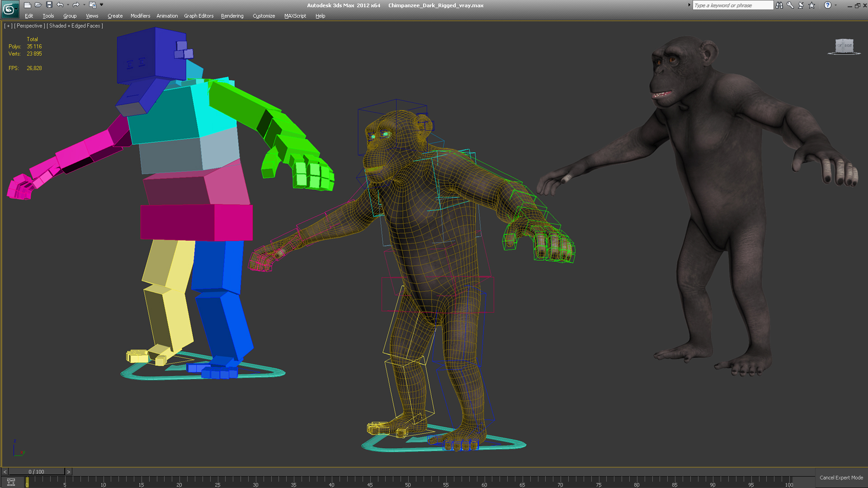The image size is (868, 488).
Task: Open the Shaded + Edged Faces shading menu
Action: (x=75, y=26)
